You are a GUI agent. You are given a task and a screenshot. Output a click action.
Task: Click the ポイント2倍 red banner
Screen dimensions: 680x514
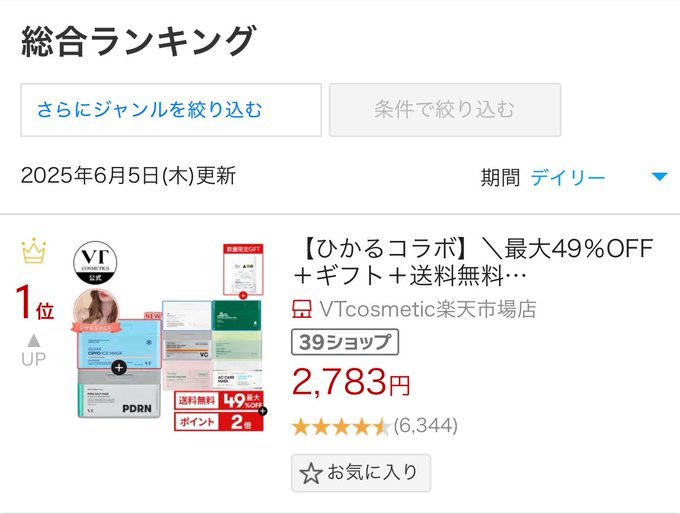[x=219, y=421]
